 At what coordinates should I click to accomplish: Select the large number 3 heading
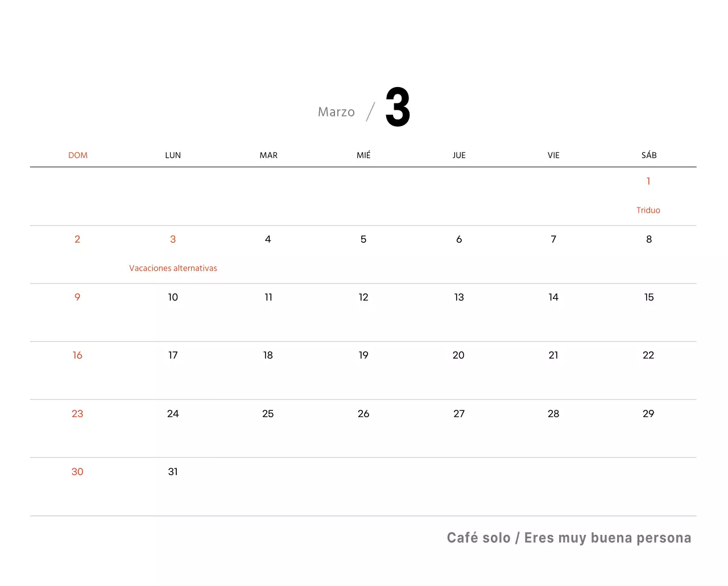coord(398,107)
